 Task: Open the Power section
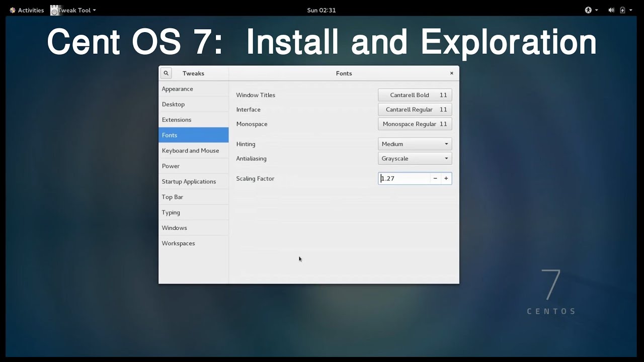click(194, 166)
